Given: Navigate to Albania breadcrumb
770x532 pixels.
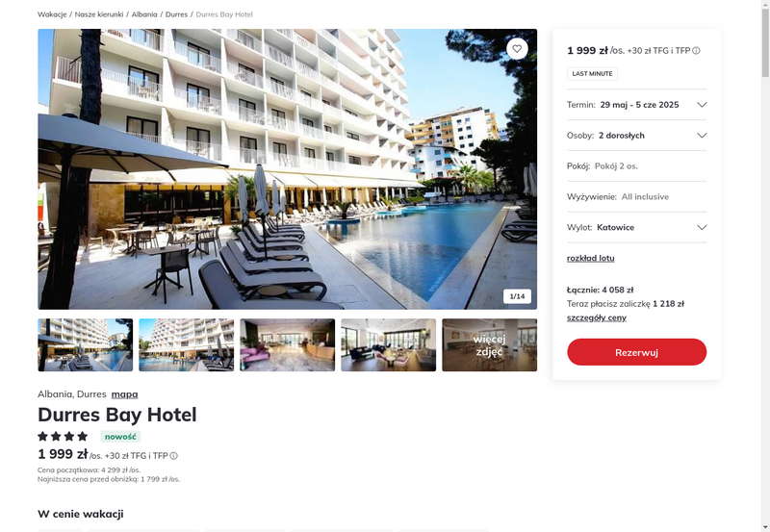Looking at the screenshot, I should coord(144,14).
